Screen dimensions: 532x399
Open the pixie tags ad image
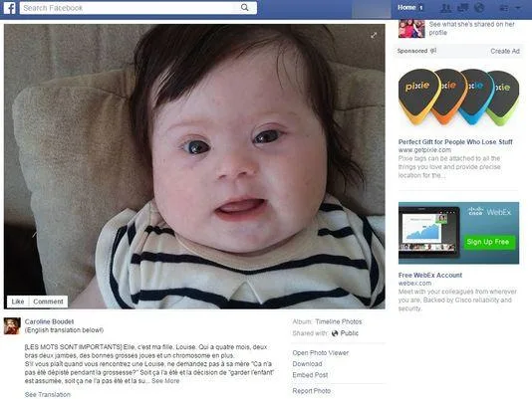[458, 98]
